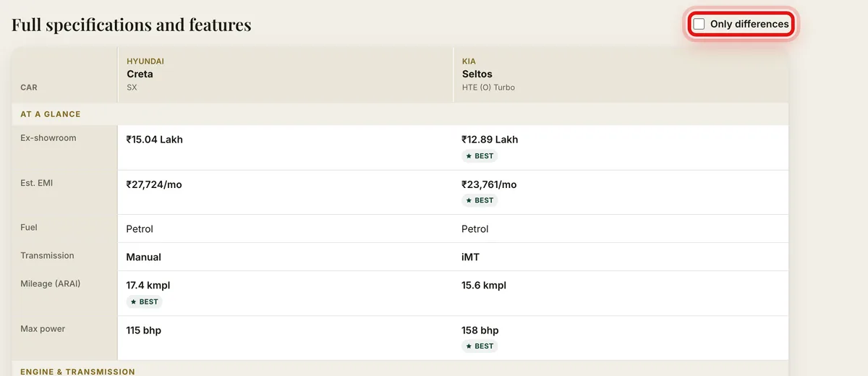Click the Full specifications and features heading
This screenshot has width=868, height=376.
(132, 25)
